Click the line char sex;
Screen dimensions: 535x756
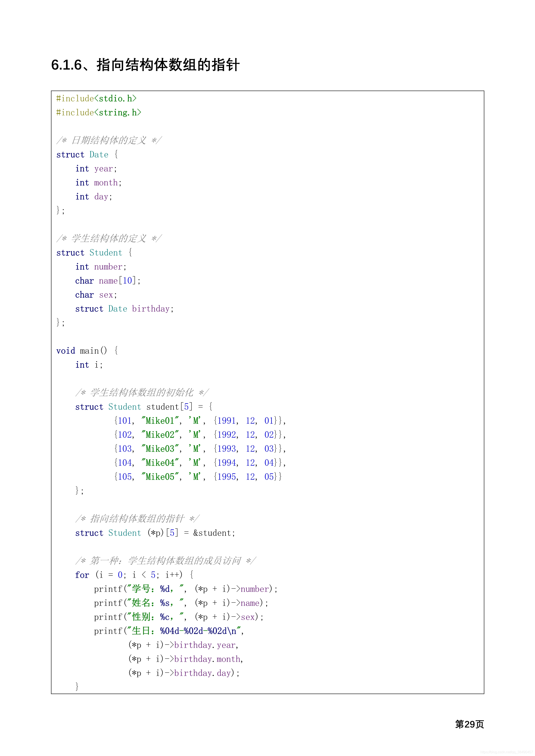pos(96,295)
